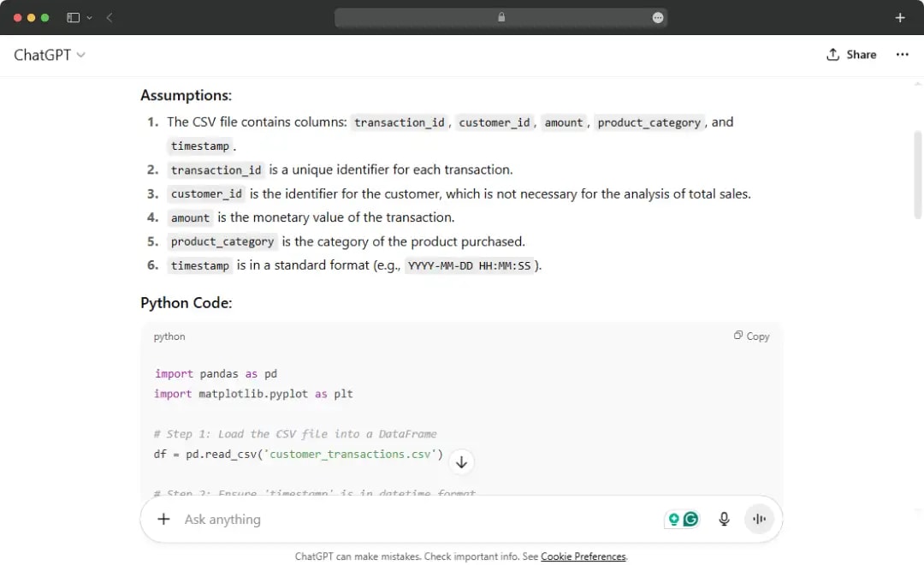Click the plus icon to attach files
The height and width of the screenshot is (565, 924).
click(163, 519)
